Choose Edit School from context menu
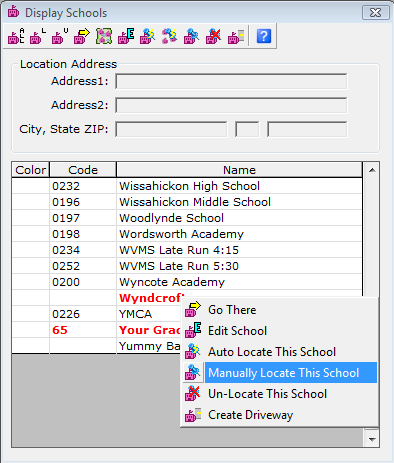394x463 pixels. click(x=280, y=331)
